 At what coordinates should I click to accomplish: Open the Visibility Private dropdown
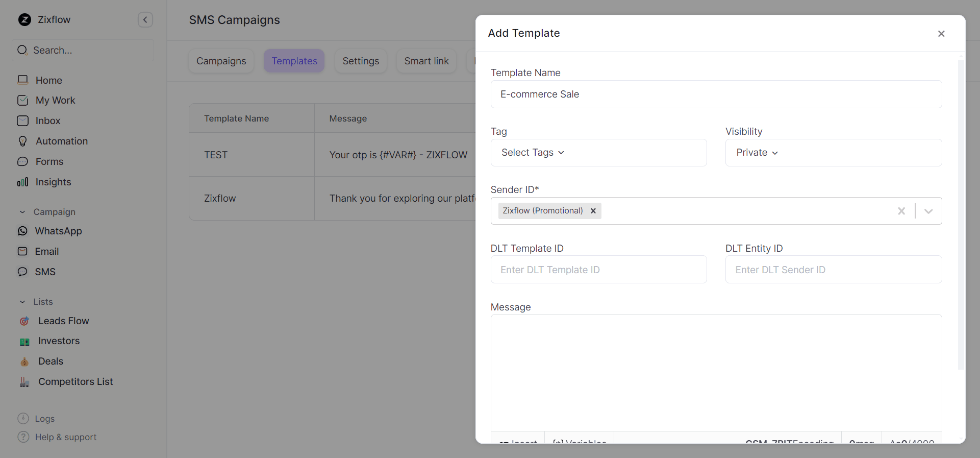(x=757, y=153)
